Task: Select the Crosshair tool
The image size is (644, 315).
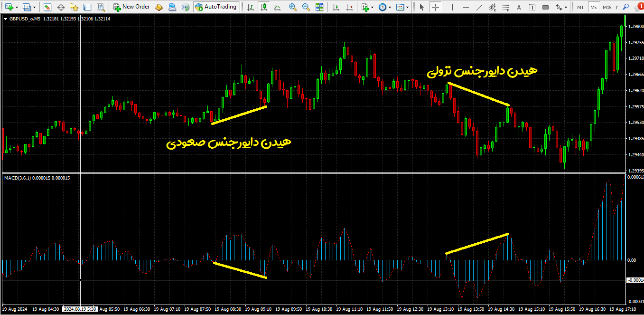Action: point(435,7)
